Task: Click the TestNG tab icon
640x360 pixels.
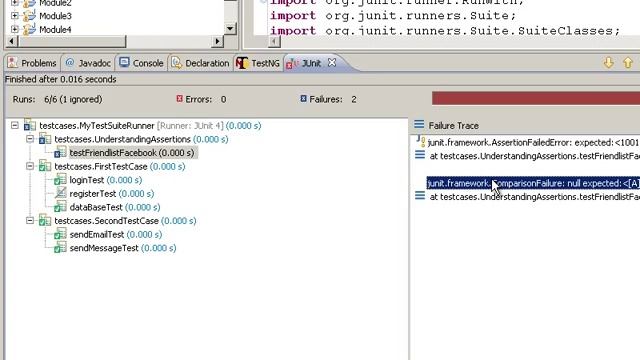Action: coord(242,63)
